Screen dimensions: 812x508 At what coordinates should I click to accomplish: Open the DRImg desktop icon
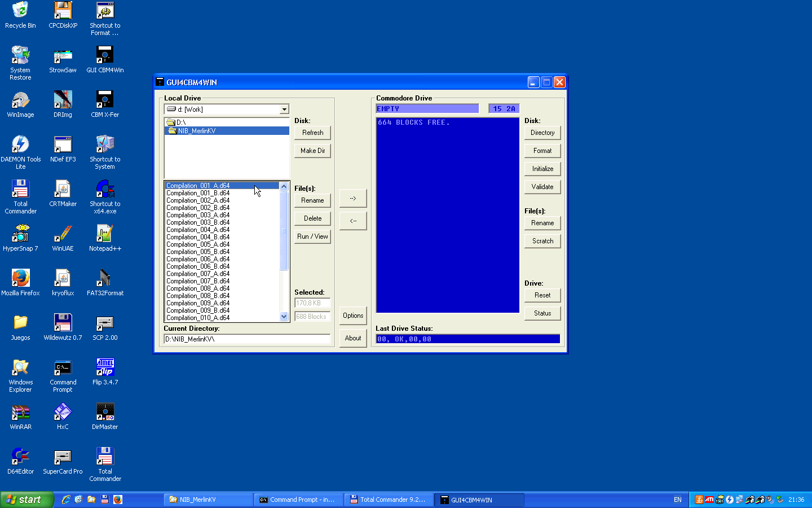coord(63,104)
